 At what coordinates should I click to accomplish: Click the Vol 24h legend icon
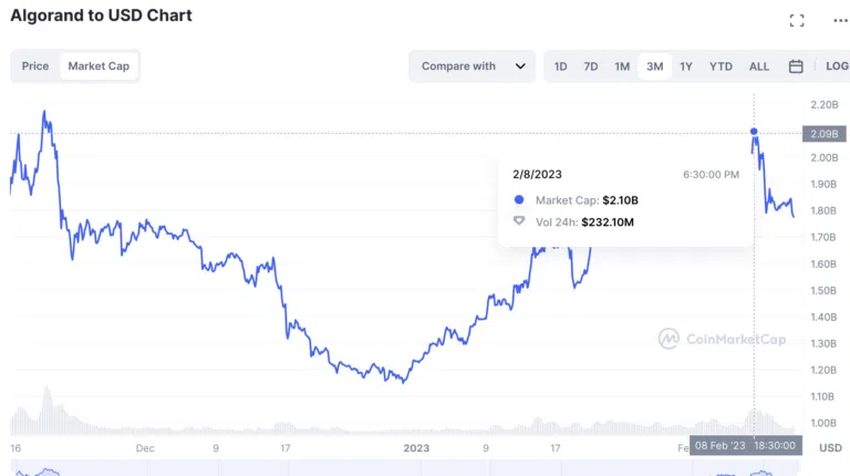[519, 222]
